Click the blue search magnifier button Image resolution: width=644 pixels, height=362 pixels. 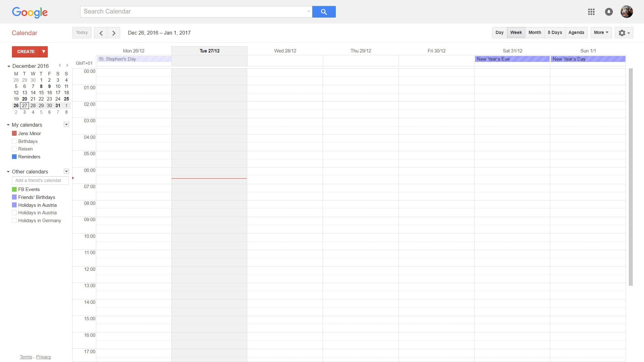coord(324,12)
